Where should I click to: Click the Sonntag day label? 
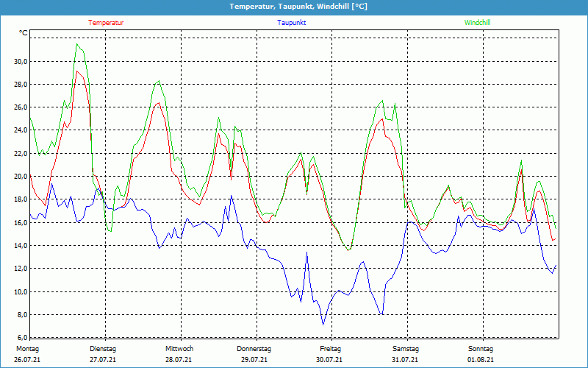click(x=481, y=349)
